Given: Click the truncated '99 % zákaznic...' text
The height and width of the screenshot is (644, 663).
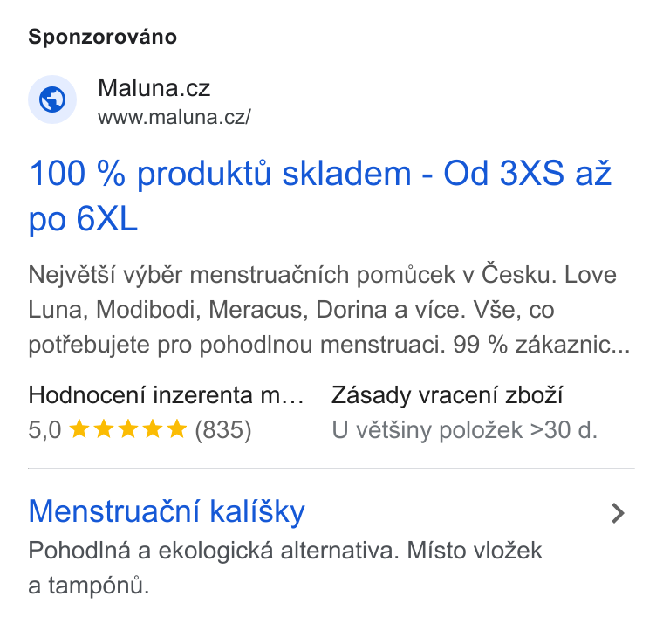Looking at the screenshot, I should 542,345.
